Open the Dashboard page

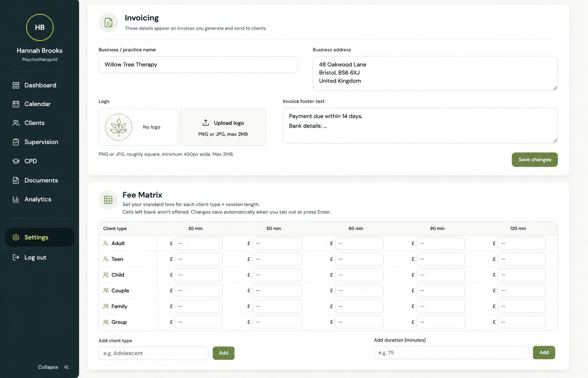tap(40, 85)
